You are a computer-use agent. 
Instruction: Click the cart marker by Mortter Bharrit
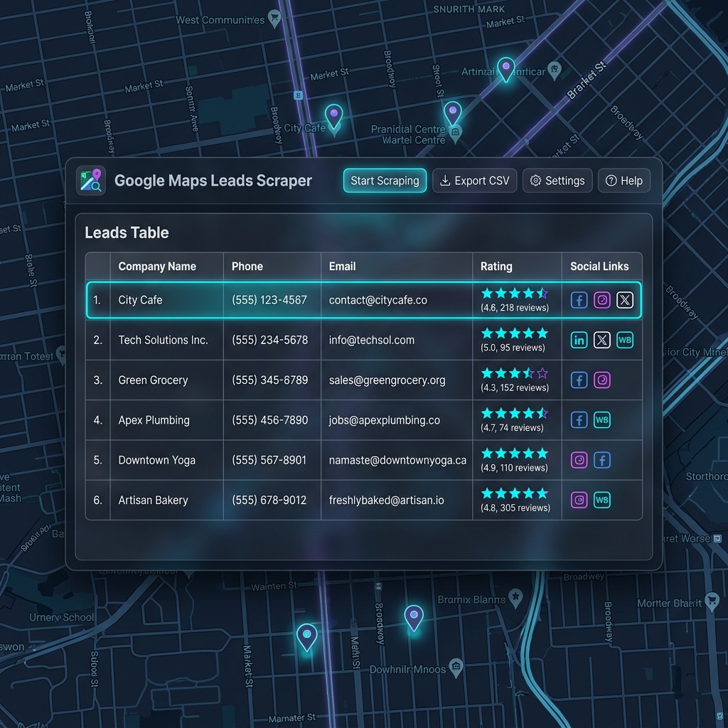pyautogui.click(x=712, y=601)
